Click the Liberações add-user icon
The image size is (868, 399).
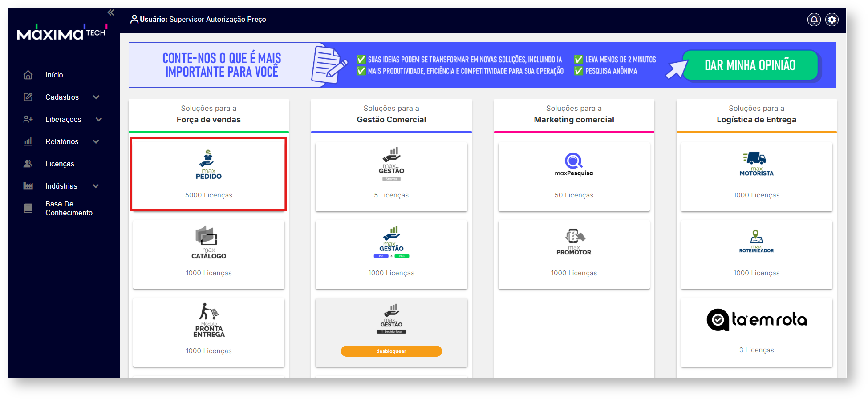[x=28, y=119]
